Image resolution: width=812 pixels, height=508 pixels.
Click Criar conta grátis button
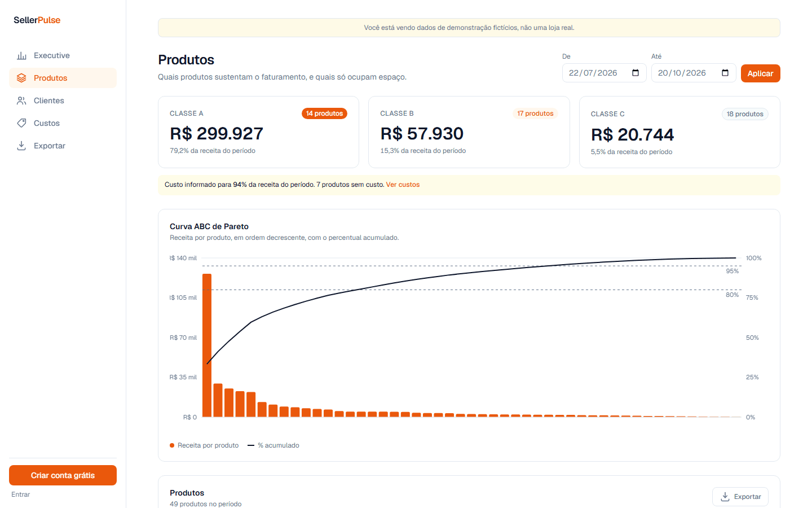[63, 475]
